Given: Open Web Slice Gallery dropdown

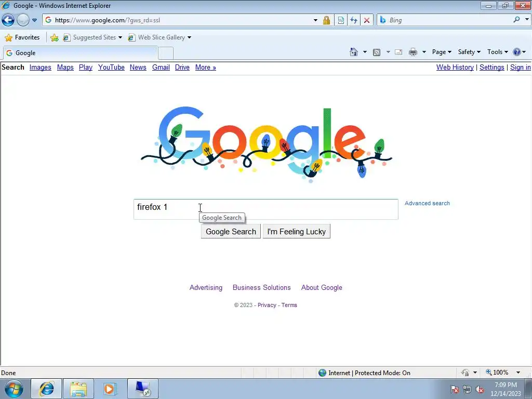Looking at the screenshot, I should coord(159,37).
